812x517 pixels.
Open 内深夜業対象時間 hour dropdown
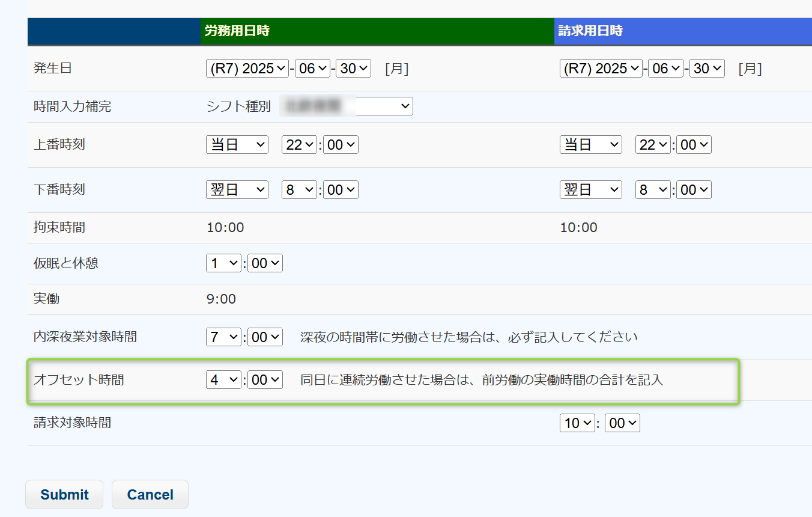pos(223,337)
